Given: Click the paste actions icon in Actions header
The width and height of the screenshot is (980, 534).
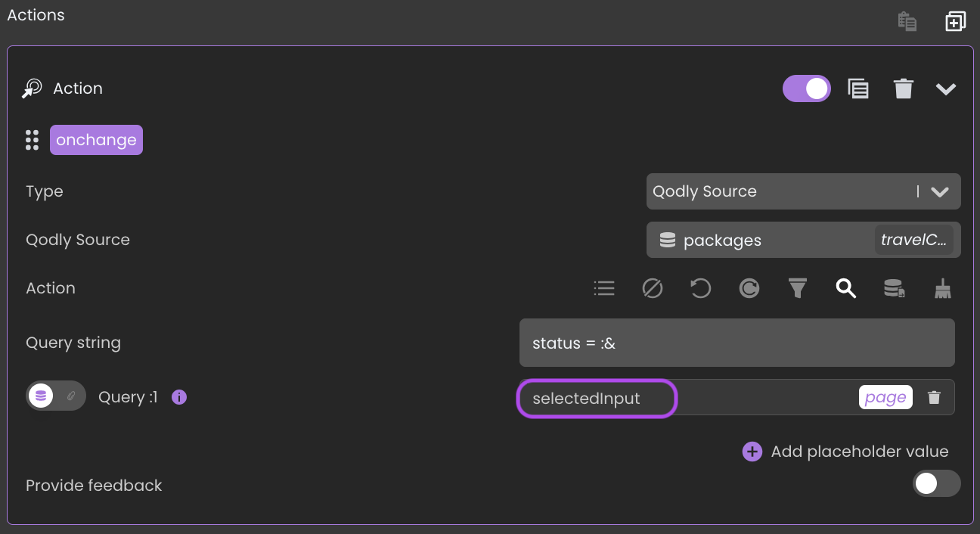Looking at the screenshot, I should coord(907,21).
